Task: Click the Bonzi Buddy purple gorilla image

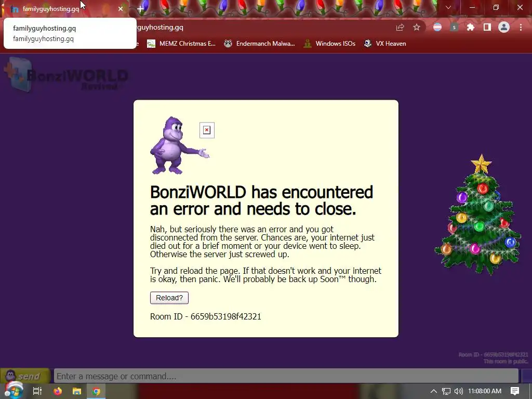Action: click(x=179, y=145)
